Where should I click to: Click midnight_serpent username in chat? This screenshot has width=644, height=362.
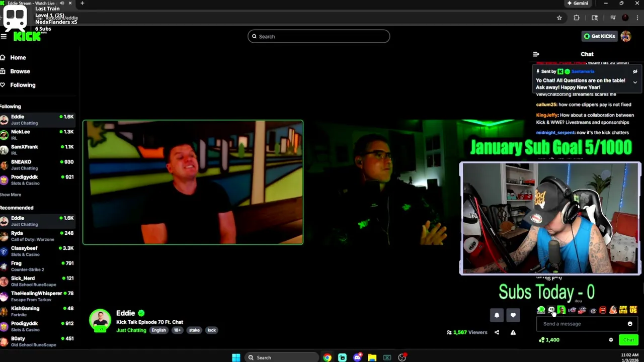(x=555, y=133)
